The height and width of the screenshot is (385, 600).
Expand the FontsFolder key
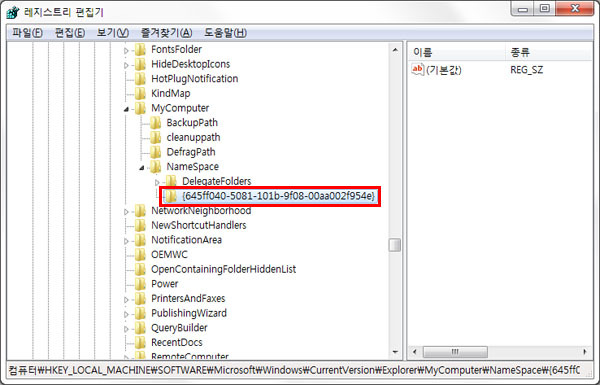click(126, 50)
